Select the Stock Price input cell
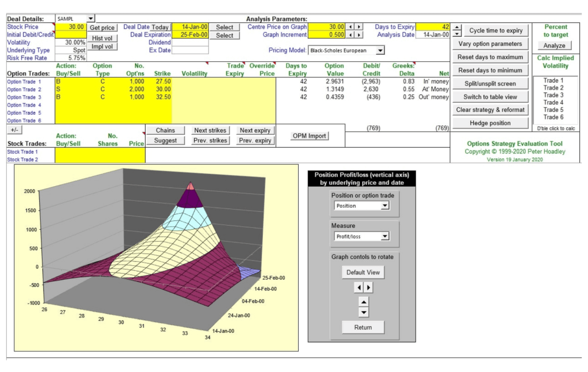 pyautogui.click(x=71, y=26)
